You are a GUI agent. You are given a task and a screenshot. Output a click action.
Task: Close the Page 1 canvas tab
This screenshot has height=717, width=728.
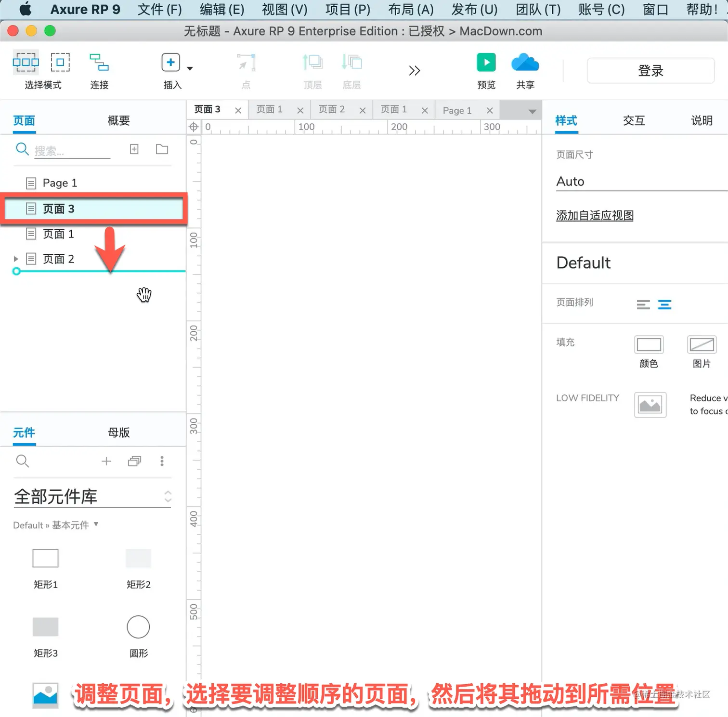tap(490, 110)
